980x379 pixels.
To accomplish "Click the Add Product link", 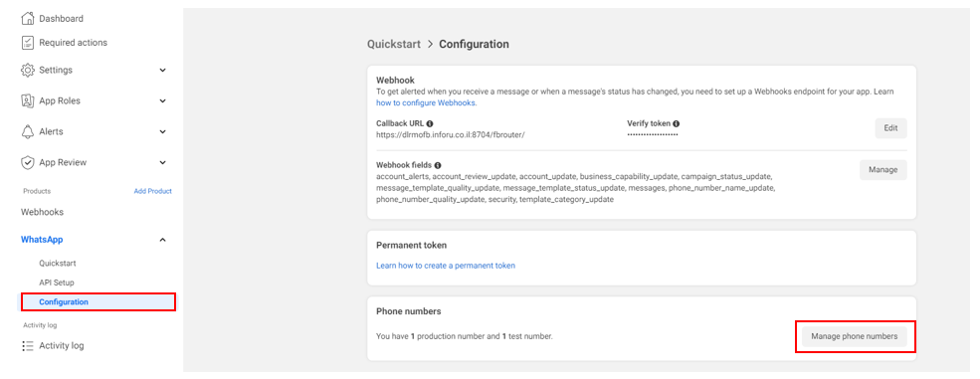I will click(x=152, y=191).
